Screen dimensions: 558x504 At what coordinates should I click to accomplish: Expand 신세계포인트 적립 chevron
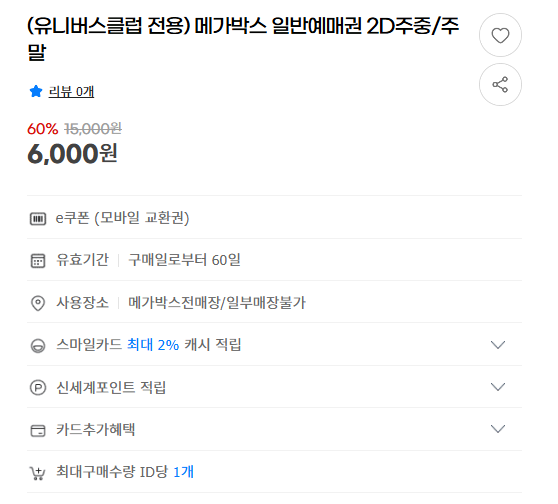(x=498, y=387)
